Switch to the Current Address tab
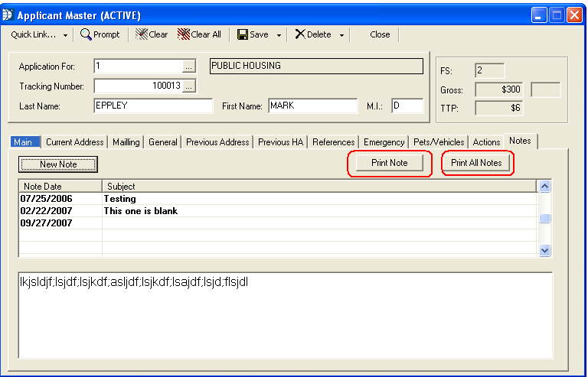Image resolution: width=588 pixels, height=377 pixels. click(x=74, y=142)
